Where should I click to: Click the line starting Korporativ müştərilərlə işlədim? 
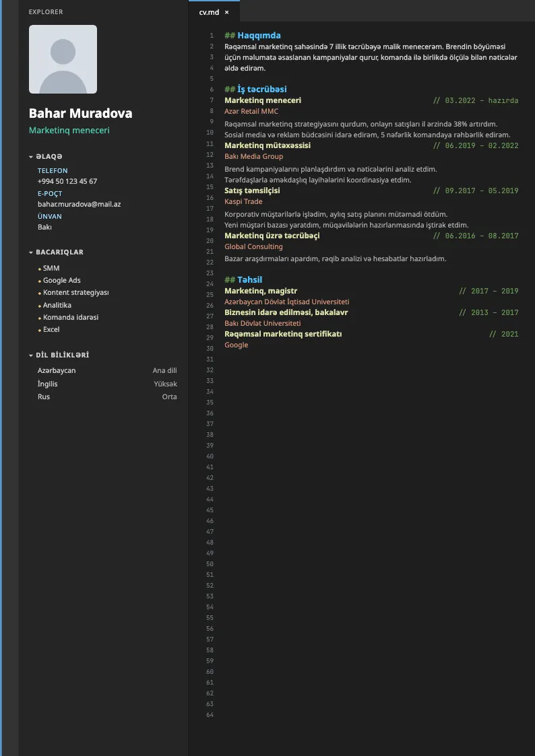point(336,214)
